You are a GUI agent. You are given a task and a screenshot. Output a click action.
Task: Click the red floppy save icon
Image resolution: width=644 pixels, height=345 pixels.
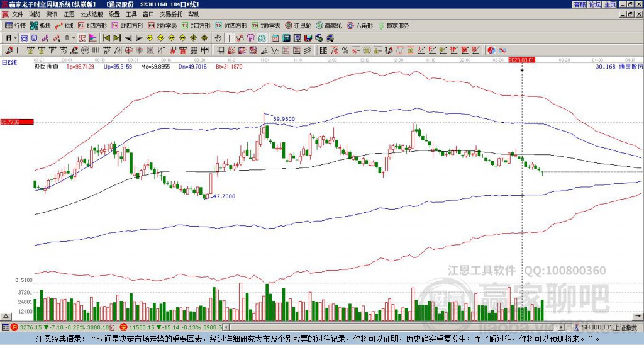click(x=308, y=38)
